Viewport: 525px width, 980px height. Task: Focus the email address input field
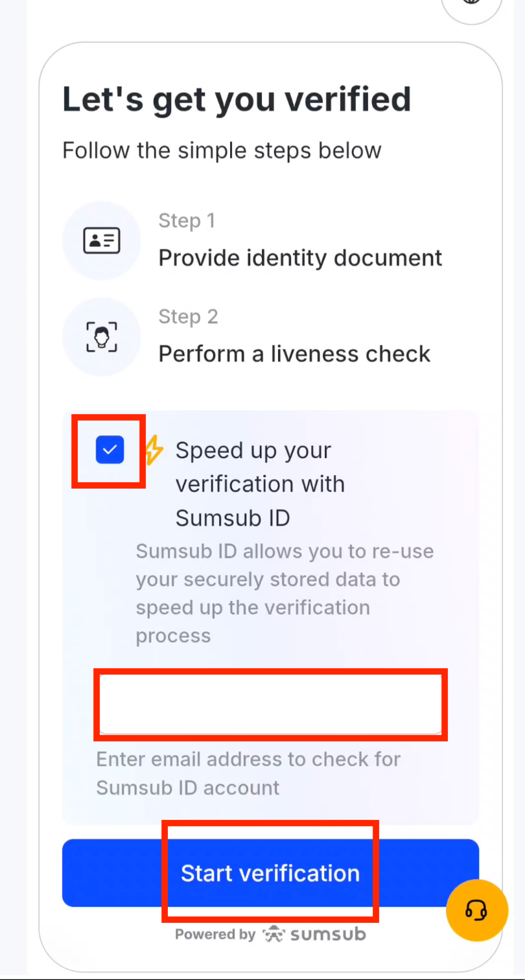271,704
